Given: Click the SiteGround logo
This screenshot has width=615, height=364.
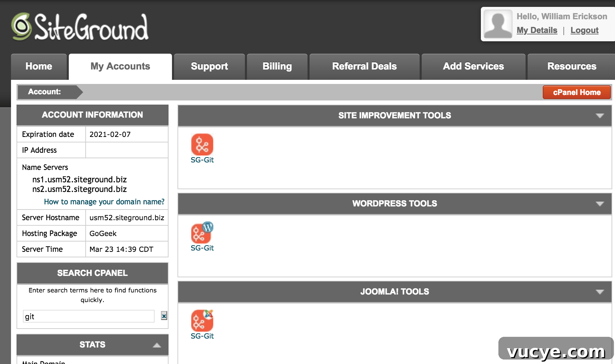Looking at the screenshot, I should [x=80, y=27].
